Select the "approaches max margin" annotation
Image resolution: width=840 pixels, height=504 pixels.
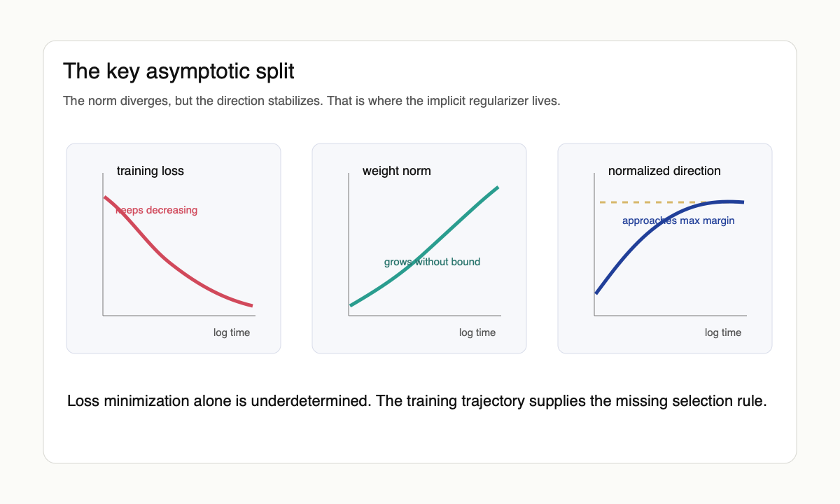pos(678,221)
